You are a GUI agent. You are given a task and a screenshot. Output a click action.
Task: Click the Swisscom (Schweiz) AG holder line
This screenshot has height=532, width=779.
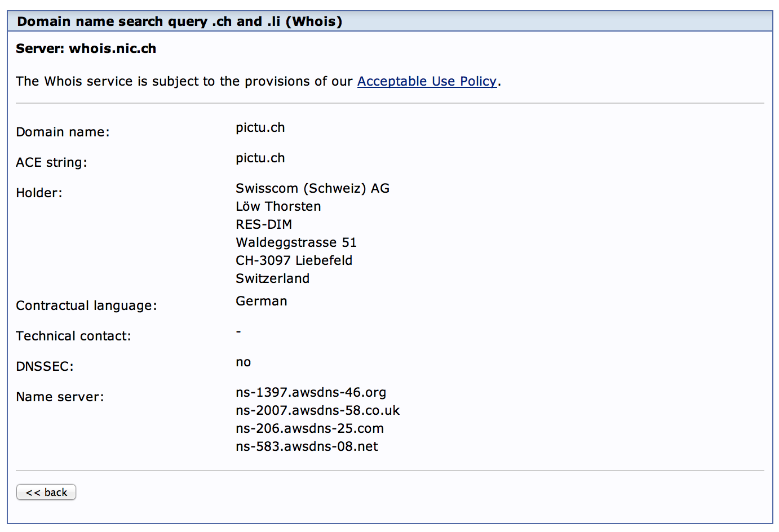coord(312,188)
